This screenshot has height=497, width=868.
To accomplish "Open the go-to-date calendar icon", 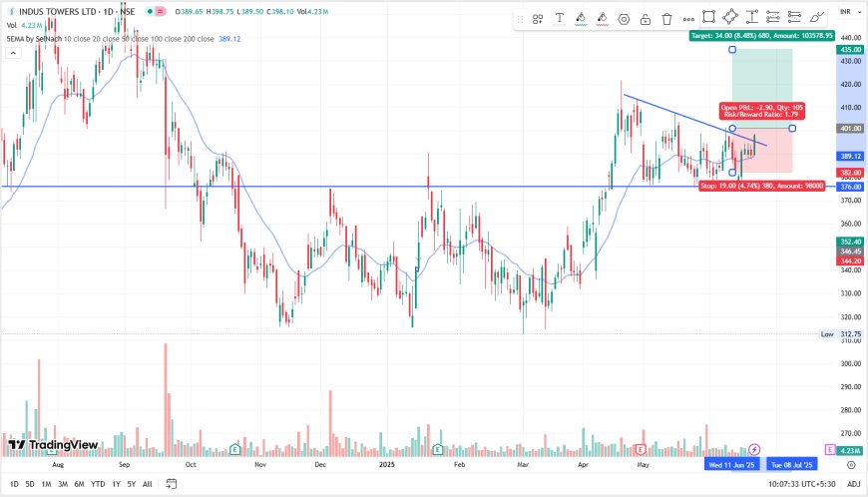I will click(x=171, y=484).
